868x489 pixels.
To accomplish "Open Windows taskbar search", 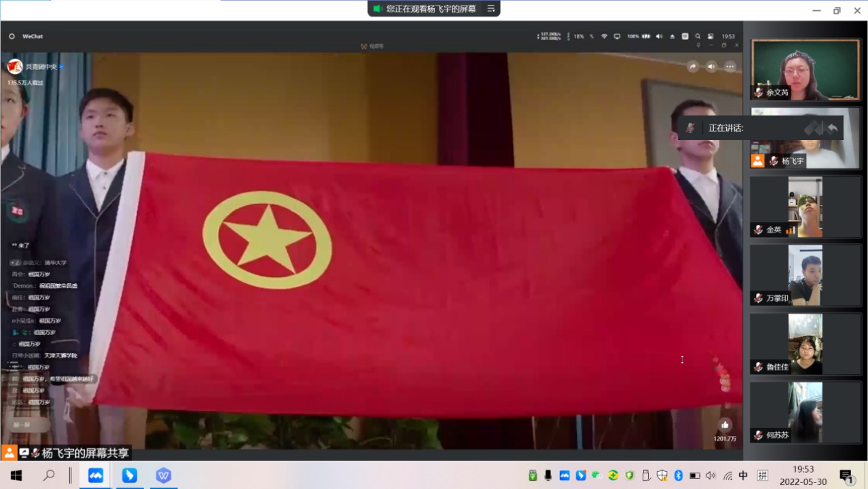I will [49, 475].
